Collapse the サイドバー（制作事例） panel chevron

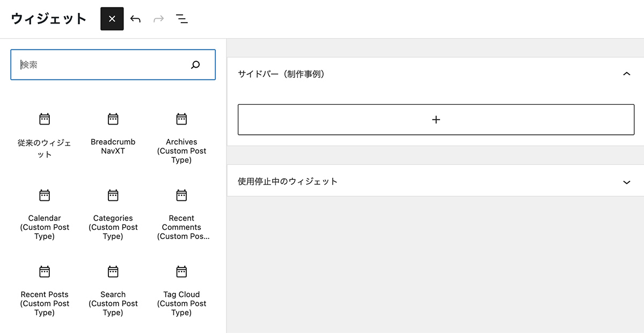626,74
